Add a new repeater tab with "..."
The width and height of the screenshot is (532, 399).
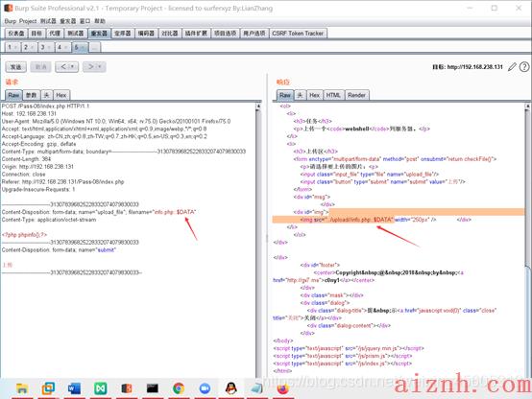tap(95, 47)
